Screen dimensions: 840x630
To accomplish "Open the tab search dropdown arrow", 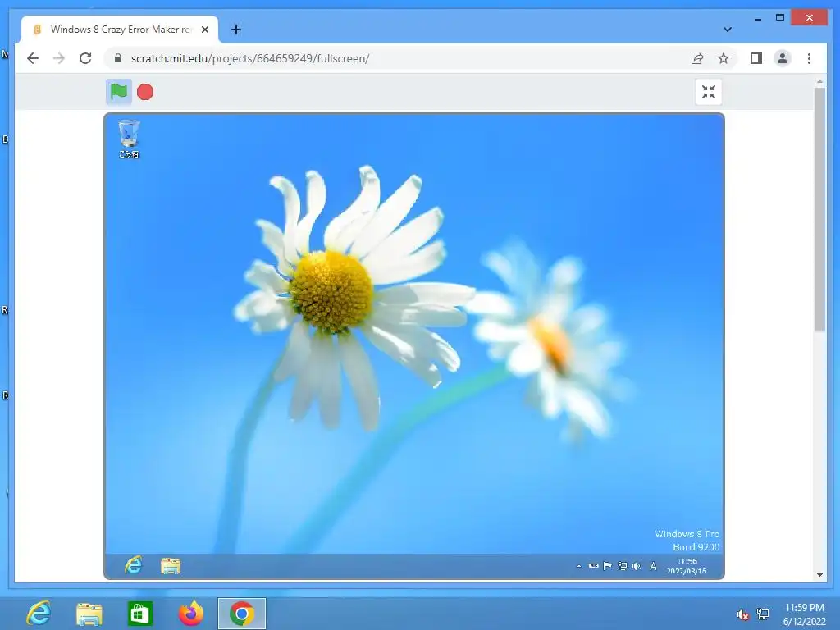I will click(x=728, y=30).
